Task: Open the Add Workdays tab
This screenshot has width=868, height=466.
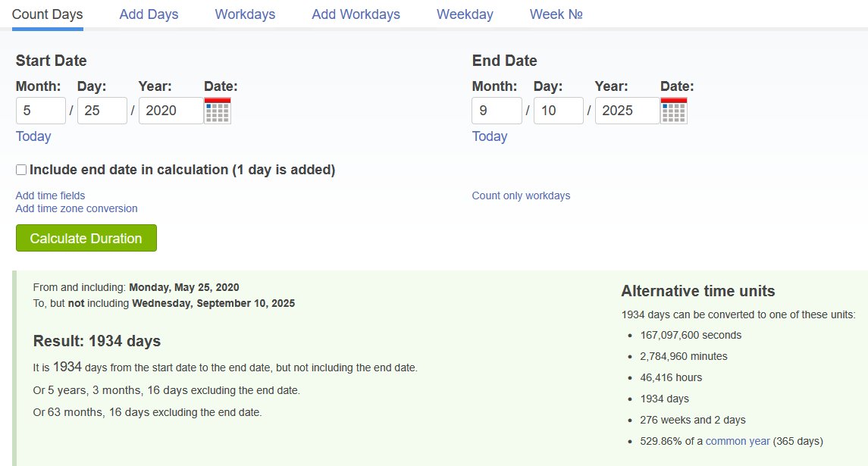Action: click(x=356, y=14)
